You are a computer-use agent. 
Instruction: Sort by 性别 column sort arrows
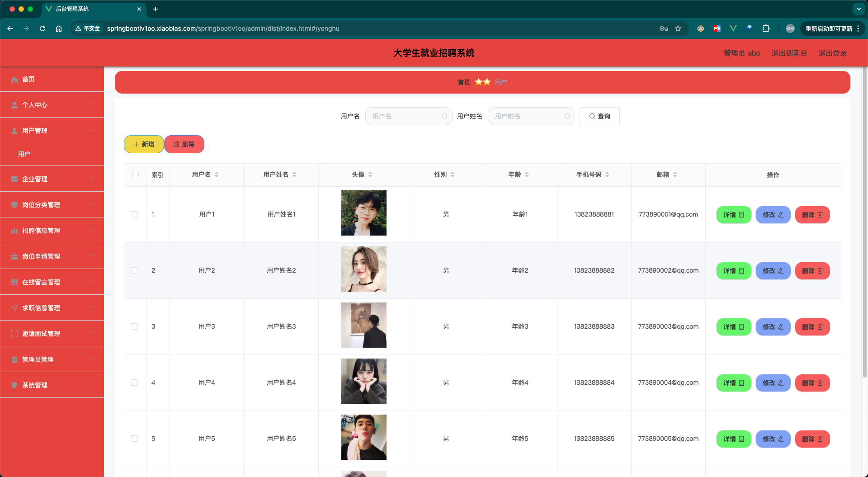pos(453,175)
